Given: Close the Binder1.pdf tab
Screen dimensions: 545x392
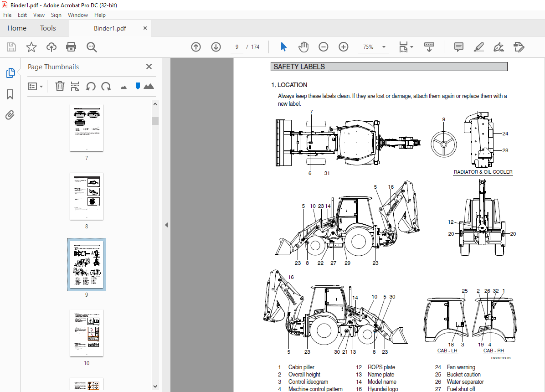Looking at the screenshot, I should coord(145,28).
